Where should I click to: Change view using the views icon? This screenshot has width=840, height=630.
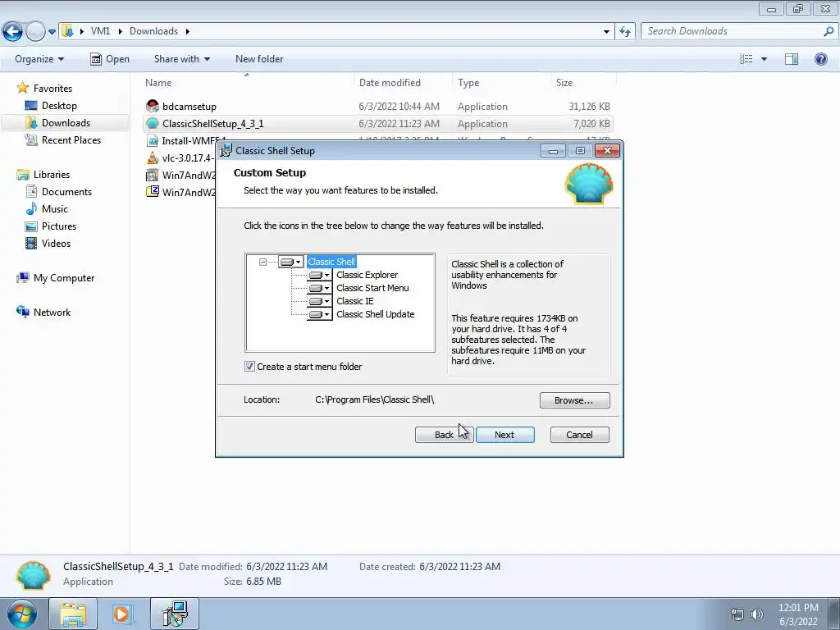coord(746,59)
